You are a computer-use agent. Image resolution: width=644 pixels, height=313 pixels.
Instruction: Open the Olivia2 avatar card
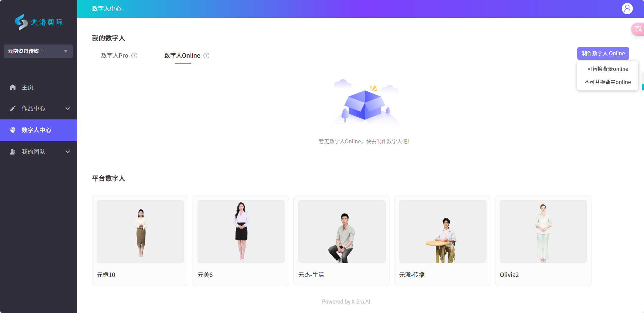(x=543, y=231)
